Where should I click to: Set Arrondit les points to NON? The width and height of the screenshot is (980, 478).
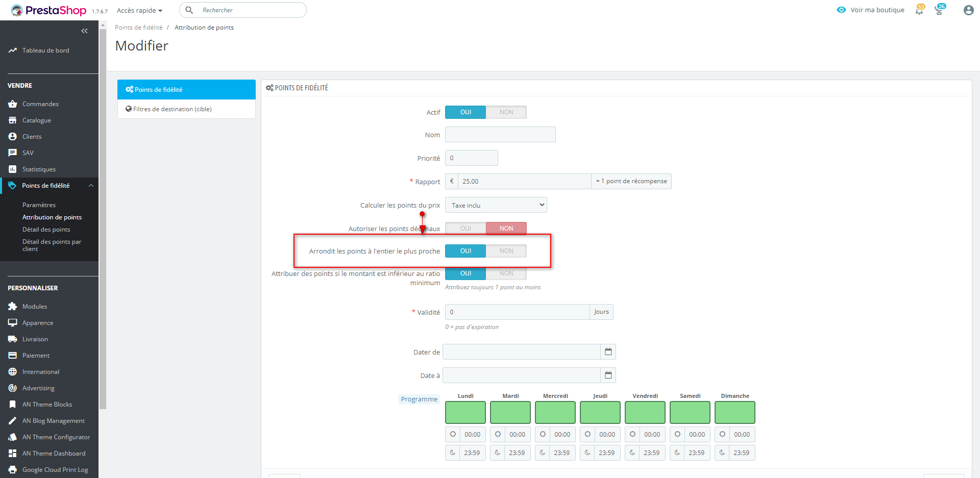click(506, 251)
